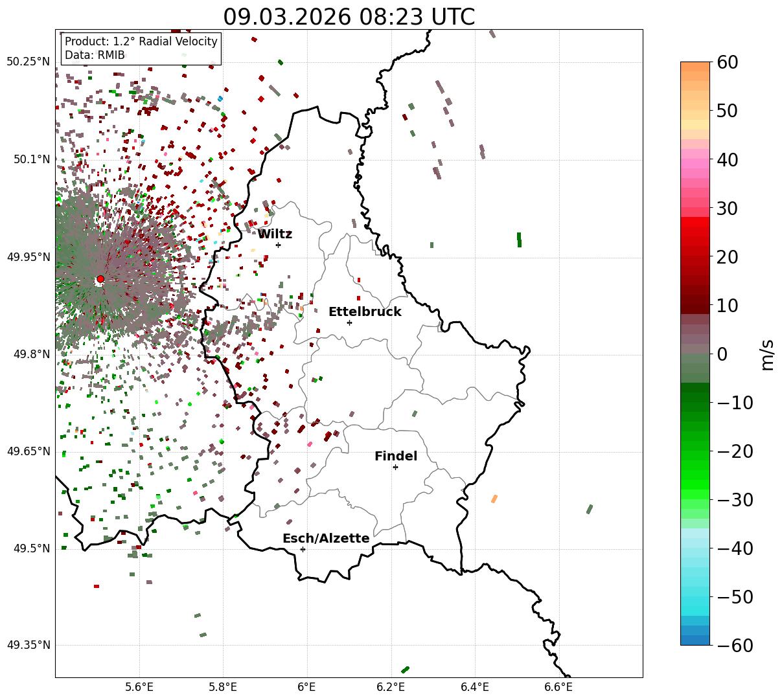Click colorbar tick label 20

point(727,257)
